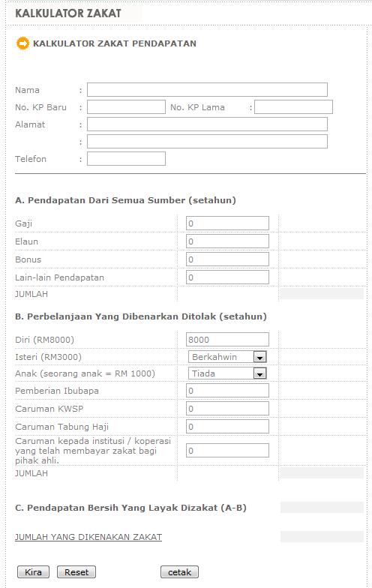Click the Kira button
This screenshot has width=372, height=588.
(33, 571)
